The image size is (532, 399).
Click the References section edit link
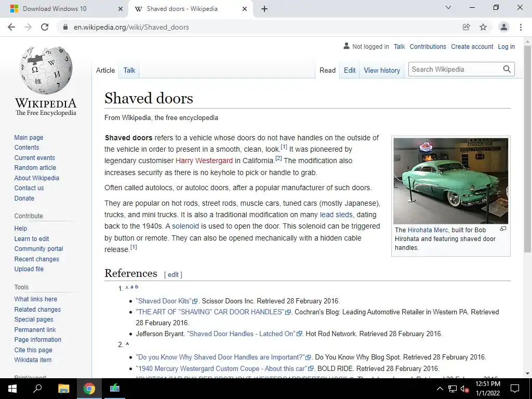pyautogui.click(x=173, y=274)
